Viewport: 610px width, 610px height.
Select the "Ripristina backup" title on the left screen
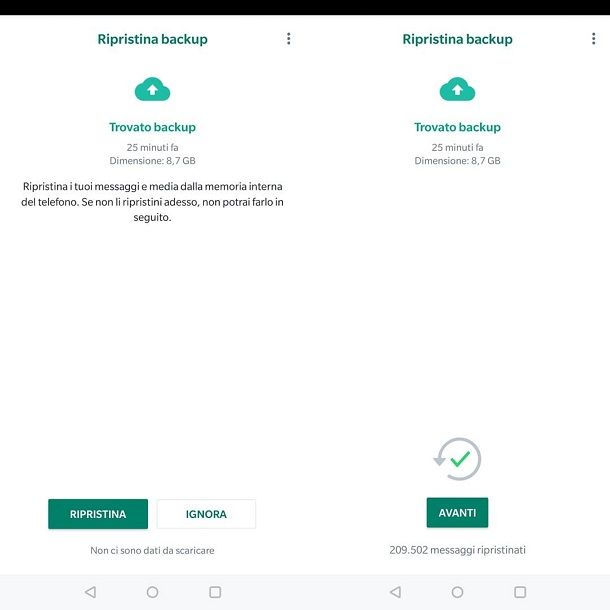tap(152, 39)
